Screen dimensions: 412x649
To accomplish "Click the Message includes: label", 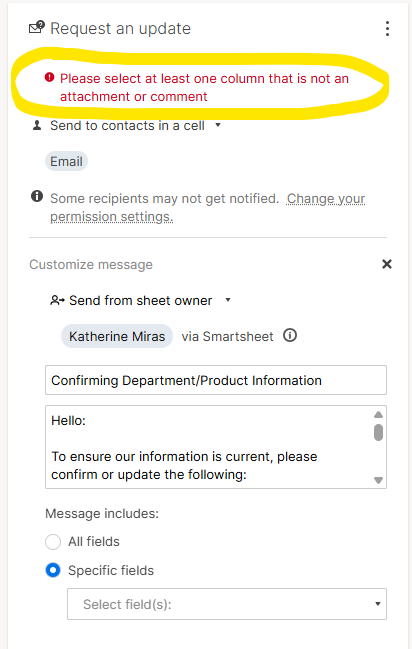I will pyautogui.click(x=102, y=513).
